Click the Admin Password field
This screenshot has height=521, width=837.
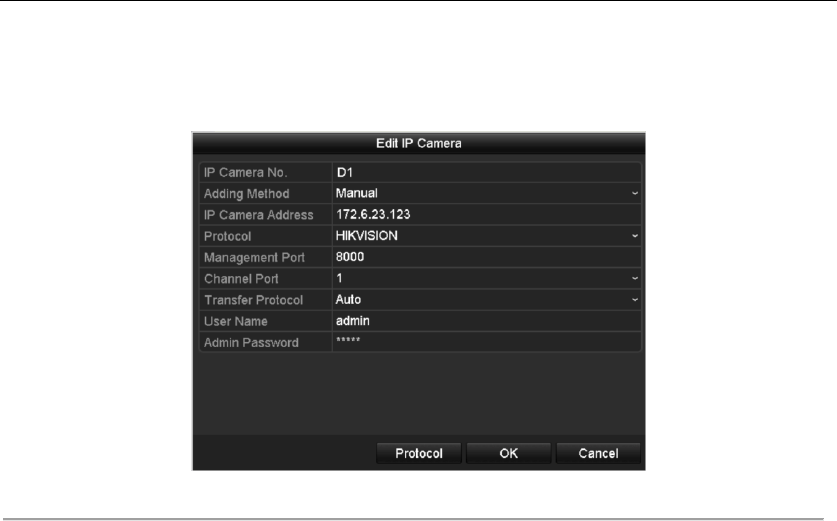pos(486,342)
